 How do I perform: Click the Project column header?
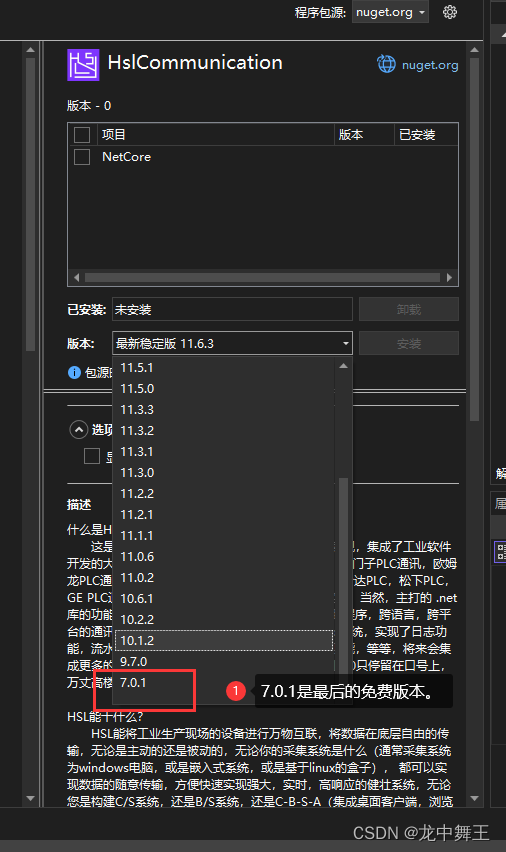(216, 135)
